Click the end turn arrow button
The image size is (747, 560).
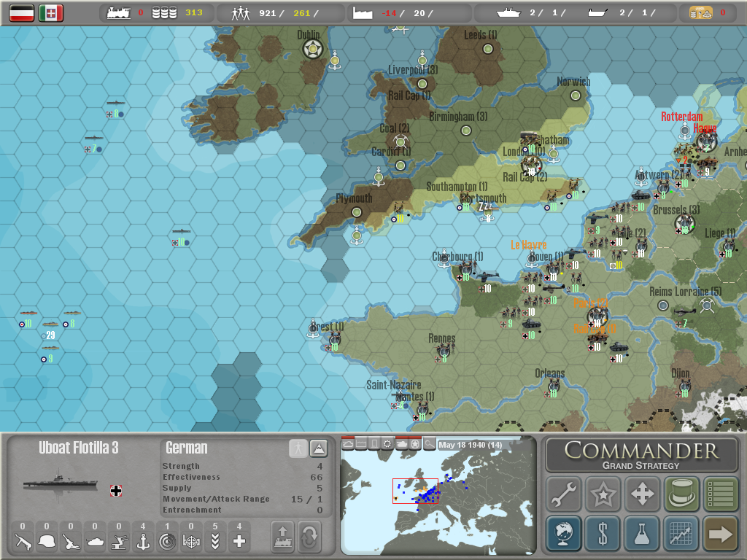[x=720, y=533]
